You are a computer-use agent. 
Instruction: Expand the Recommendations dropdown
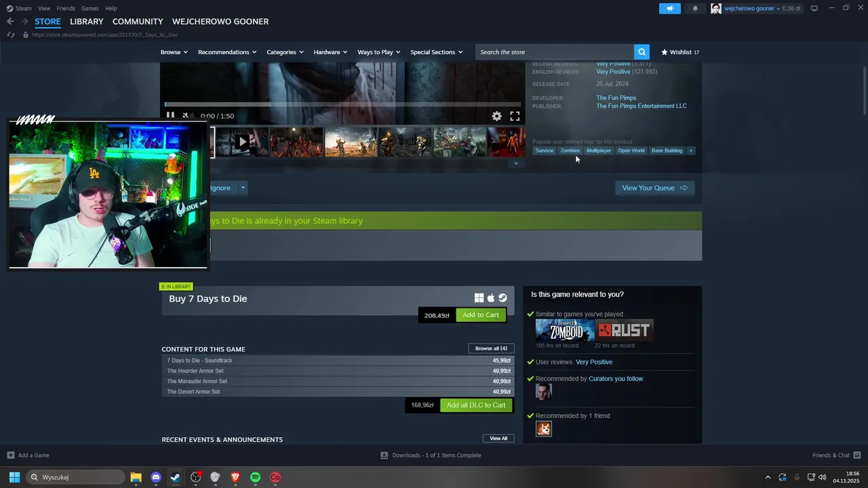(227, 52)
